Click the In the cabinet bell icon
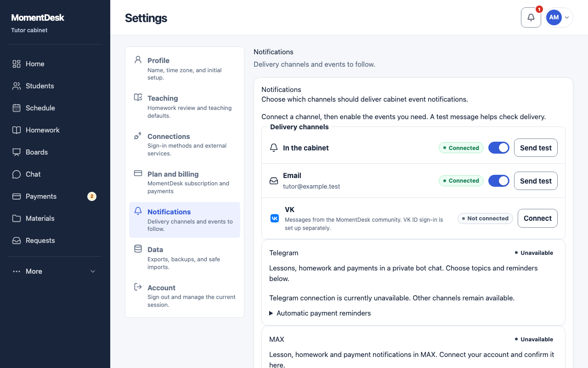This screenshot has width=588, height=368. click(x=274, y=148)
